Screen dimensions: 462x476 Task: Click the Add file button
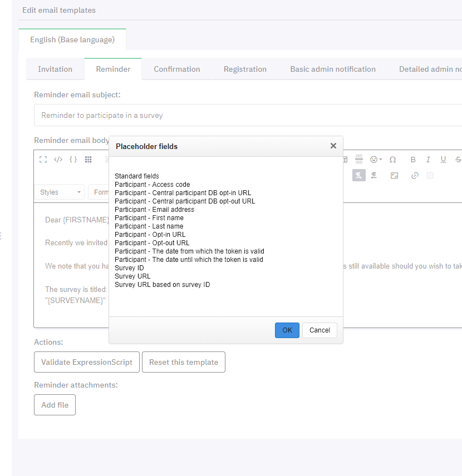(55, 405)
